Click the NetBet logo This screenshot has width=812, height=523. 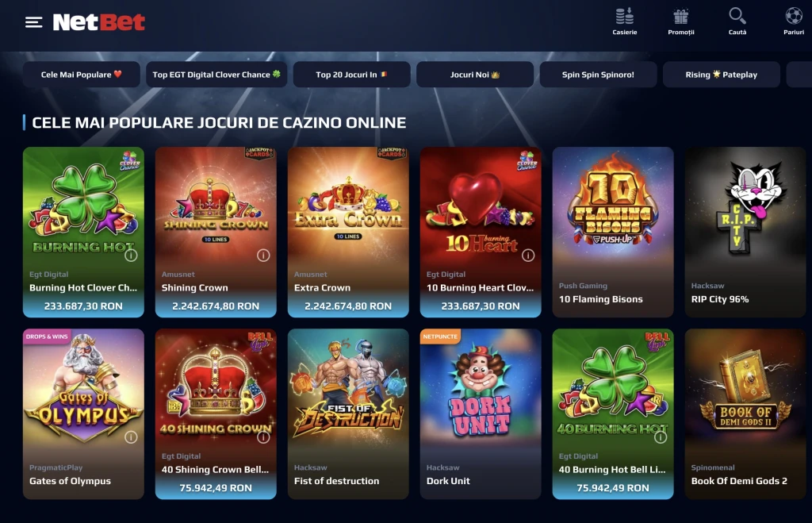(99, 21)
